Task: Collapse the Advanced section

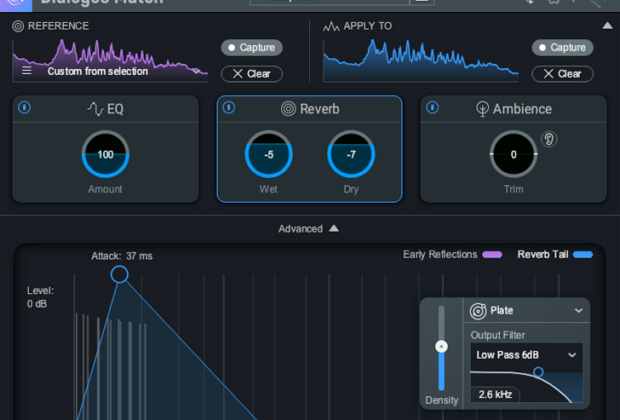Action: tap(309, 228)
